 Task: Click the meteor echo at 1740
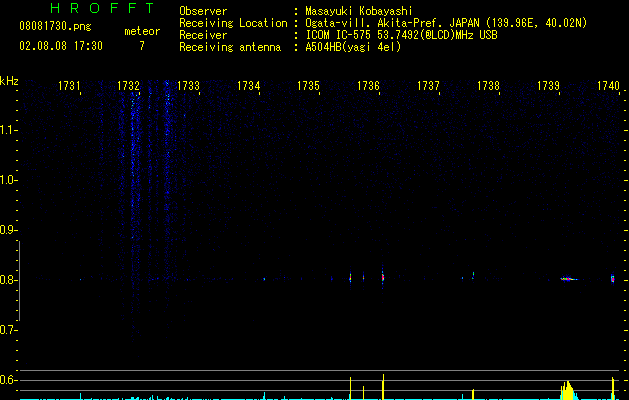pyautogui.click(x=613, y=278)
